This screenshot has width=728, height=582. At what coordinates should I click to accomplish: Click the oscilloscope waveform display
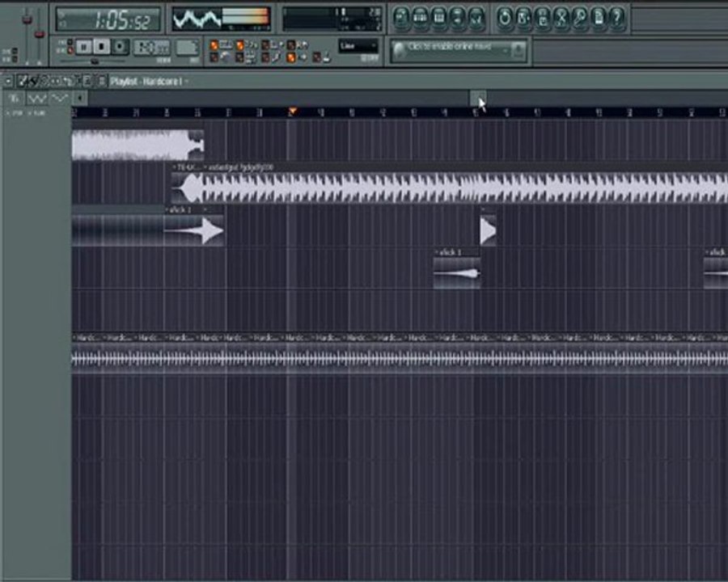click(x=197, y=19)
